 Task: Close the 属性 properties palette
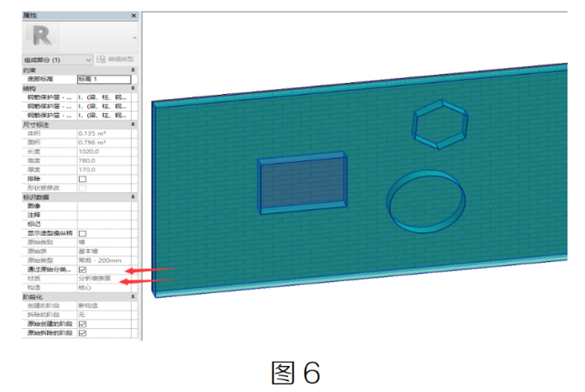tap(133, 15)
